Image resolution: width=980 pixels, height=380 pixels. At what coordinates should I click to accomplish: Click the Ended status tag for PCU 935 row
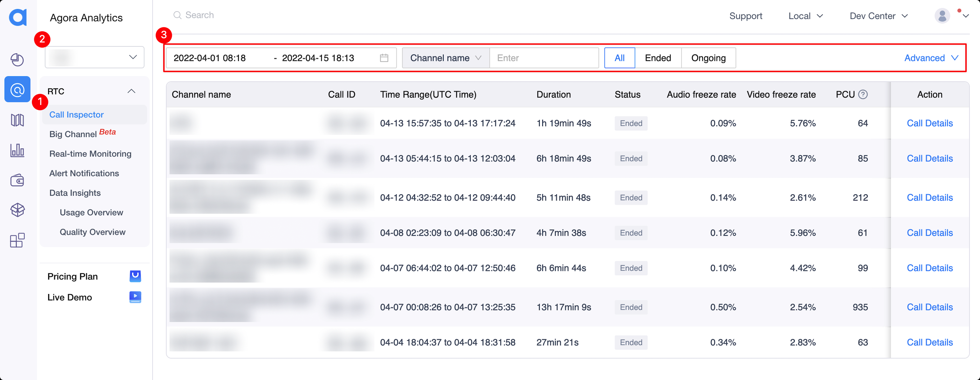[631, 307]
